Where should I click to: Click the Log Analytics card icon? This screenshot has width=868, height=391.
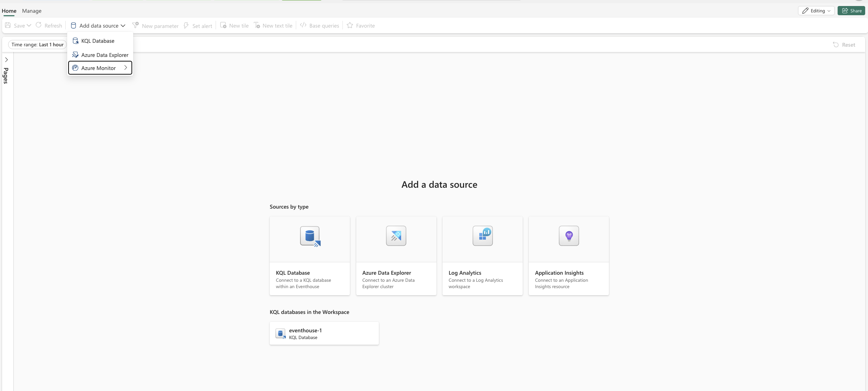click(x=482, y=236)
